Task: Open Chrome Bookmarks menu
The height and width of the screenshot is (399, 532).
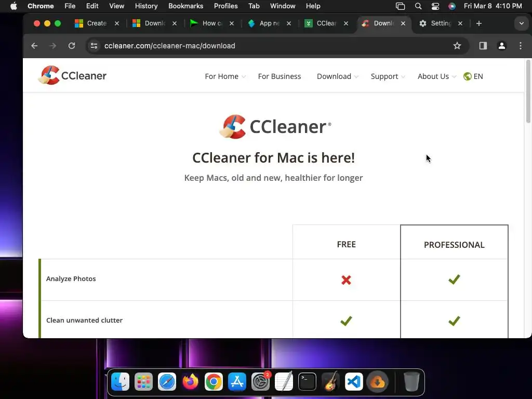Action: (x=185, y=6)
